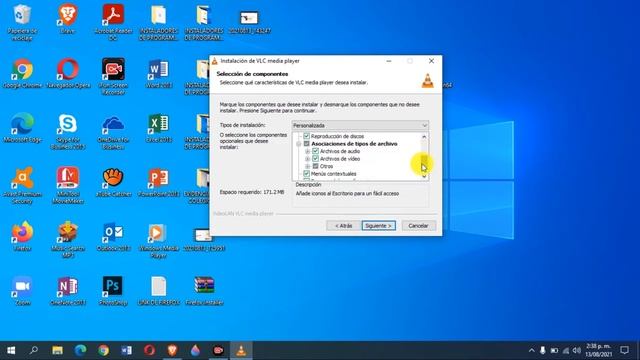Select the Microsoft Edge desktop shortcut
The width and height of the screenshot is (640, 360).
click(22, 128)
